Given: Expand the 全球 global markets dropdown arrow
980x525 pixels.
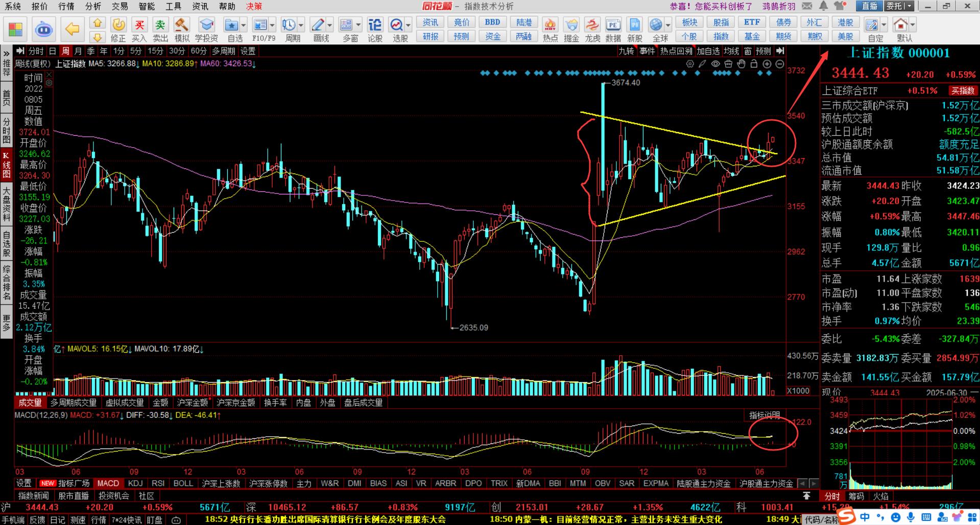Looking at the screenshot, I should click(x=668, y=25).
